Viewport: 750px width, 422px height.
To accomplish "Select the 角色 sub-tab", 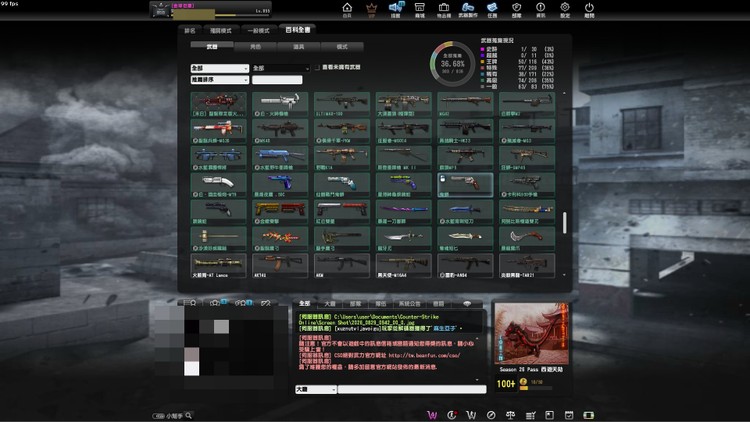I will pos(255,46).
